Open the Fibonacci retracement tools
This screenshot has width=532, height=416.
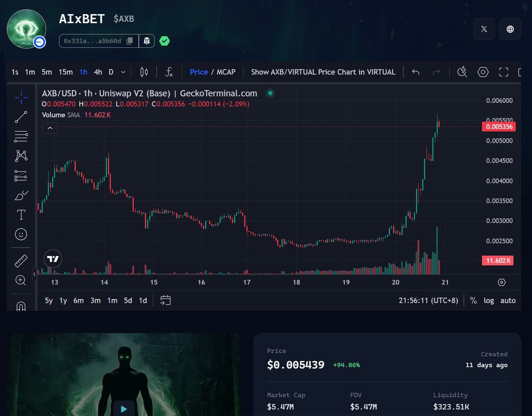(21, 136)
